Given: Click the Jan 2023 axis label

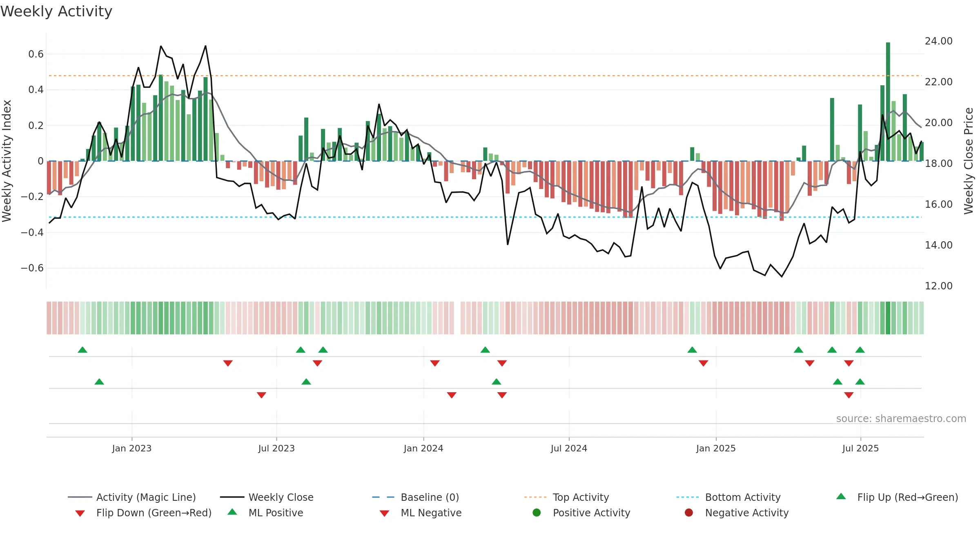Looking at the screenshot, I should (x=132, y=448).
